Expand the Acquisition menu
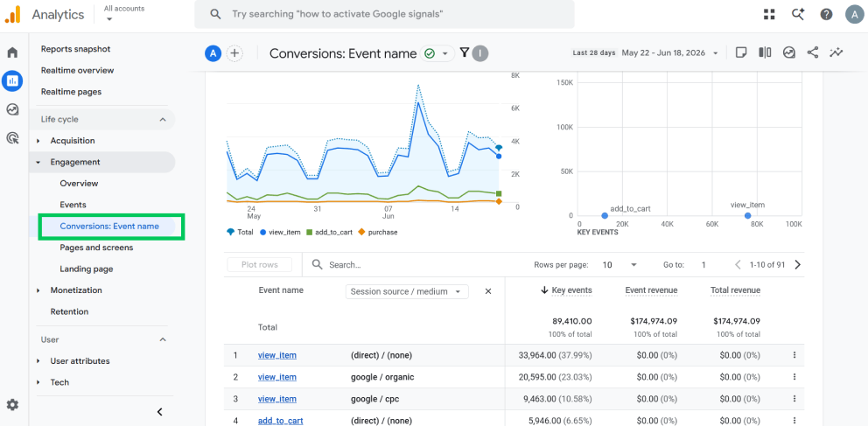This screenshot has height=426, width=868. pyautogui.click(x=38, y=141)
